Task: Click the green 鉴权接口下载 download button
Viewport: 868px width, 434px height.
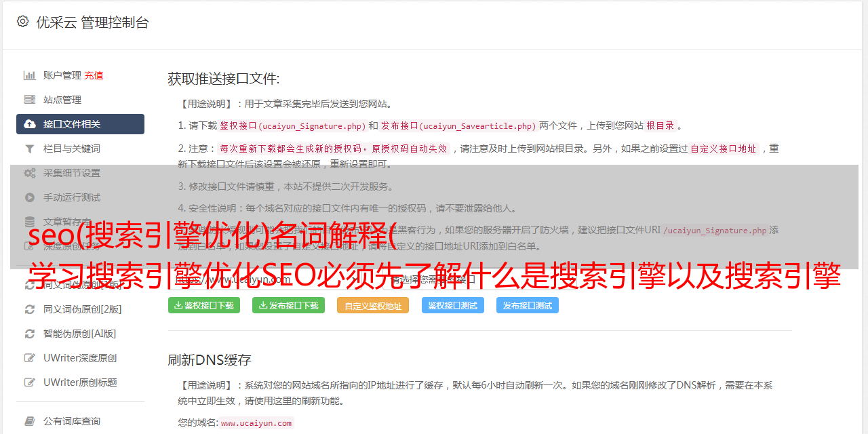Action: [204, 305]
